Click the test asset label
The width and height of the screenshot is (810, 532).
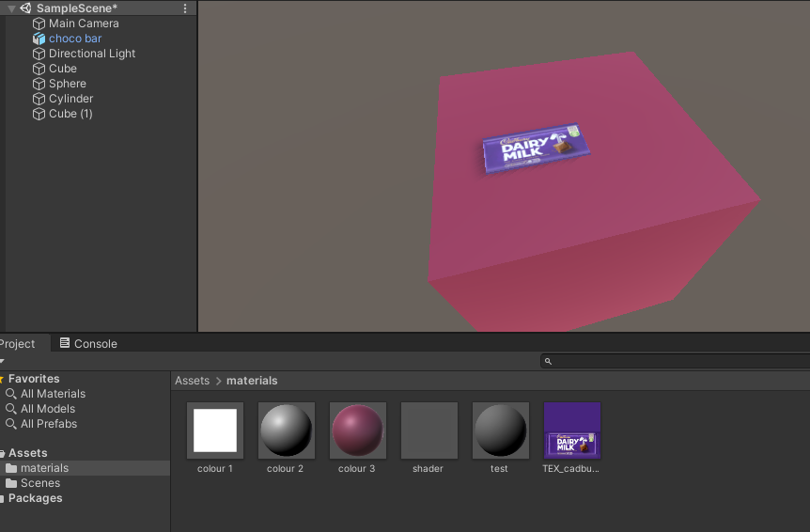coord(499,468)
